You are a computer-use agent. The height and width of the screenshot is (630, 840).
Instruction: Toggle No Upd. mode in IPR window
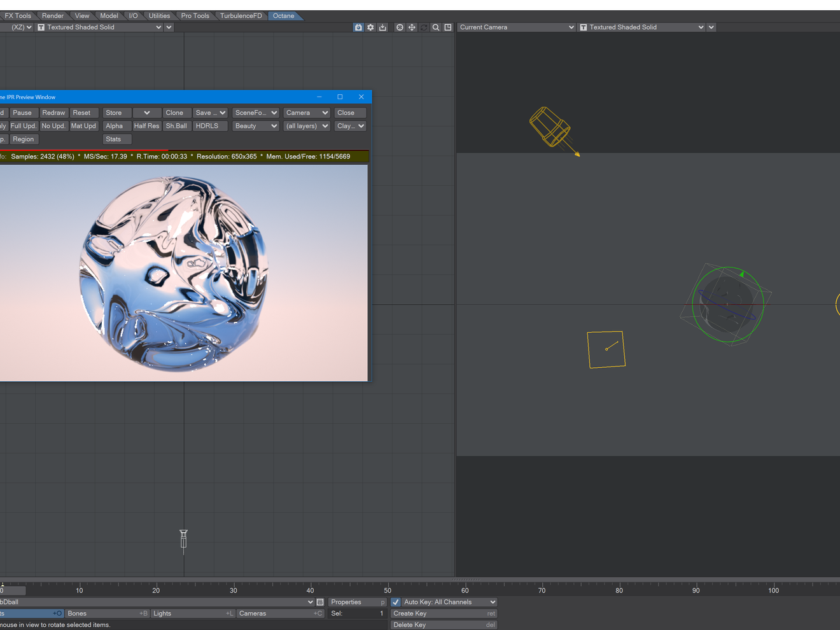pyautogui.click(x=53, y=126)
